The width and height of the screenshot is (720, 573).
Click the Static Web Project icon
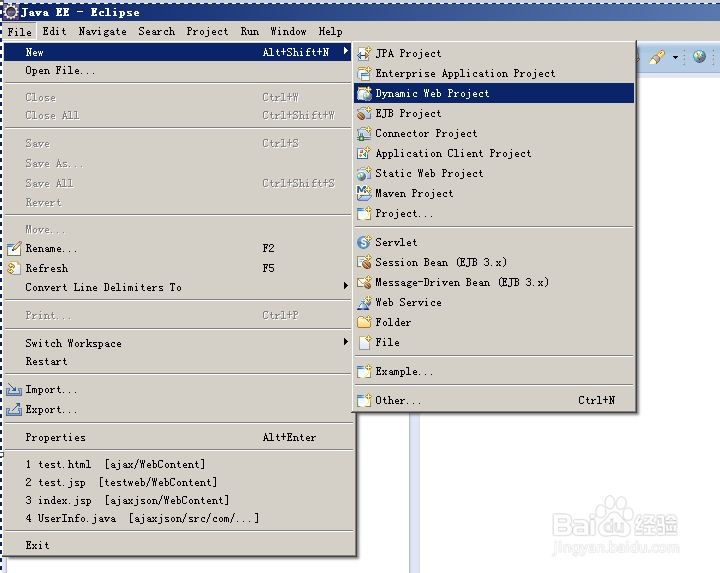364,174
